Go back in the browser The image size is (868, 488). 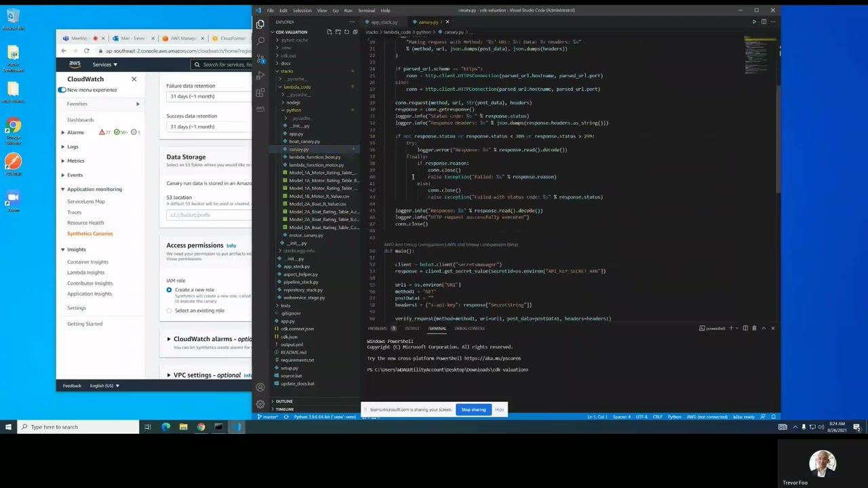tap(64, 51)
